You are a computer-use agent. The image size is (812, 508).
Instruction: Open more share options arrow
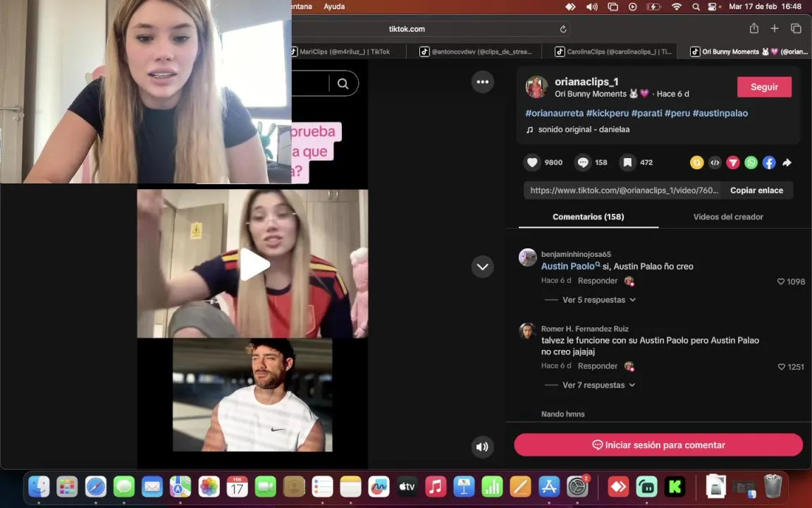[787, 163]
